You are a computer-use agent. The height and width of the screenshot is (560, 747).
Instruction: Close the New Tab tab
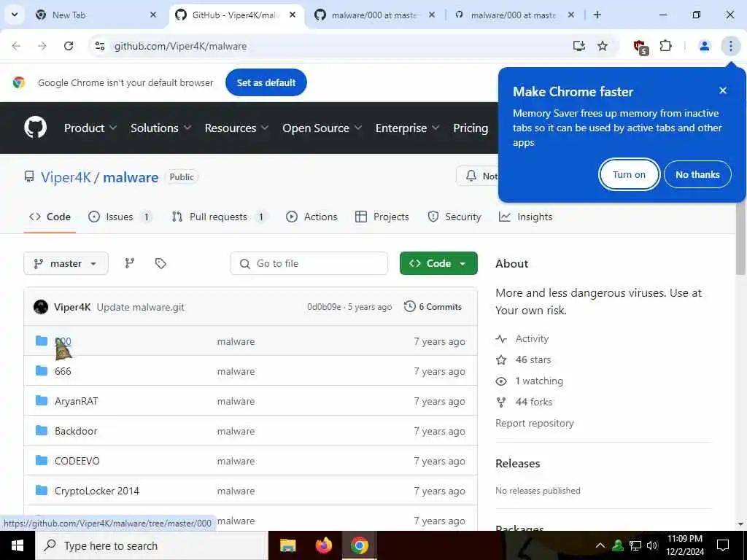point(153,15)
